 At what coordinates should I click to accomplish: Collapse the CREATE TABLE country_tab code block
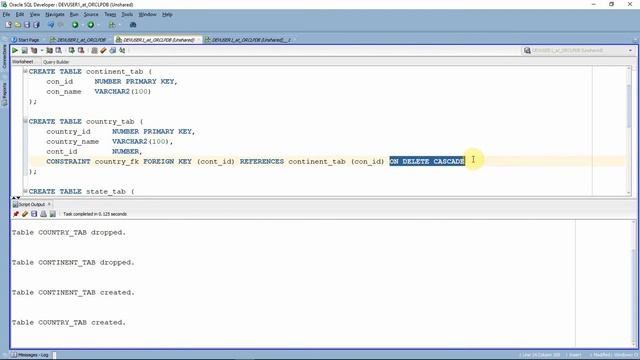point(25,121)
